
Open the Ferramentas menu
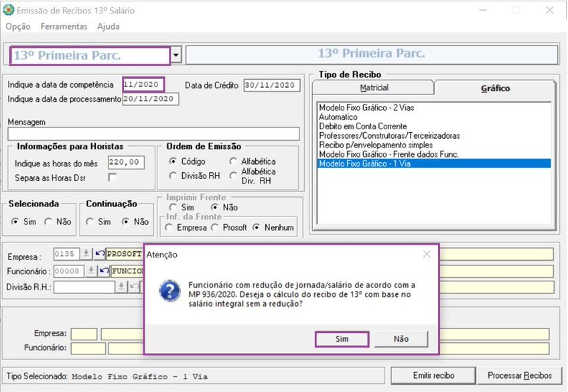(64, 26)
